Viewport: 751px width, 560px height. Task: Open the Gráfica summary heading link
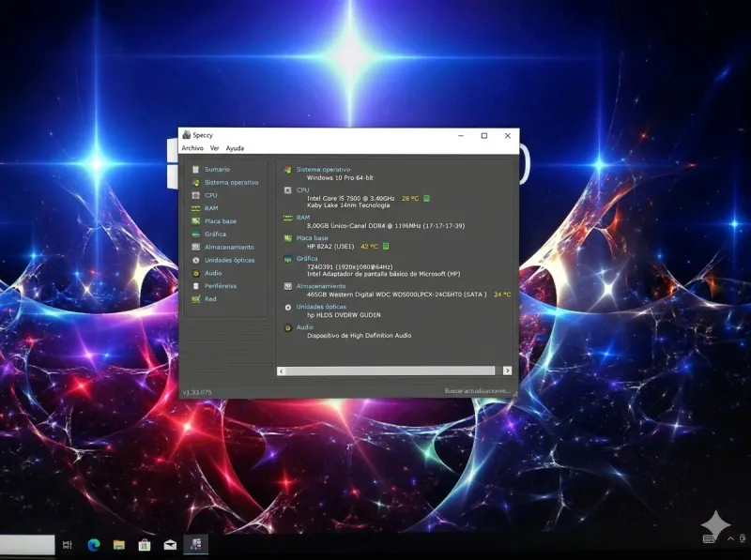click(307, 259)
